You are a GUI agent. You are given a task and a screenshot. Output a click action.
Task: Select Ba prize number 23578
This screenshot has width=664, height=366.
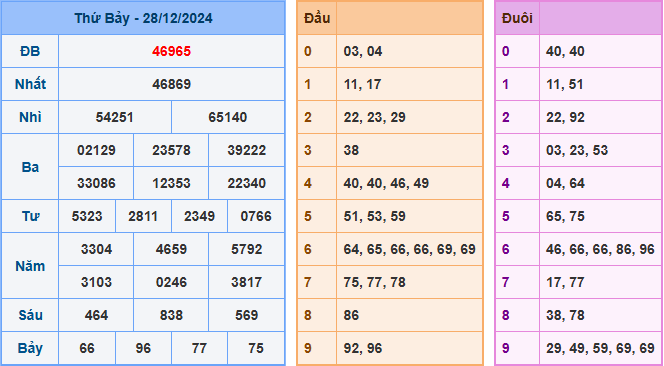point(172,150)
